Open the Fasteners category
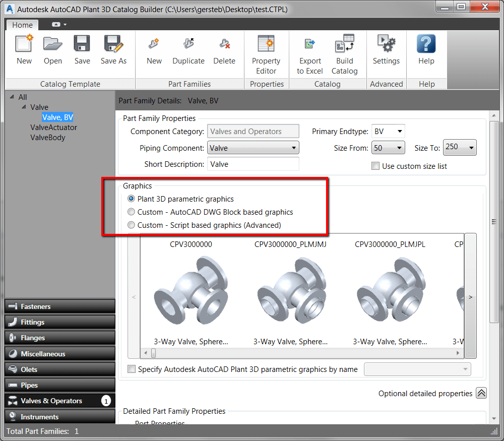504x441 pixels. click(60, 306)
